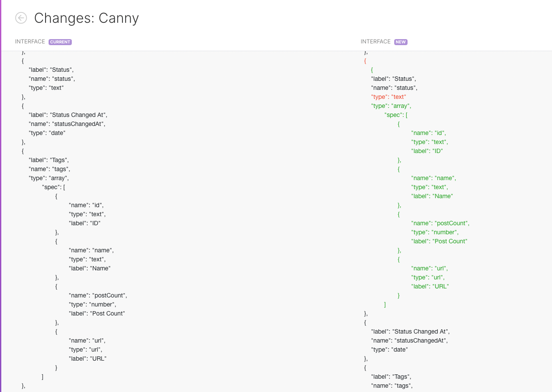Click green "name": "id" line in new interface
The height and width of the screenshot is (392, 552).
click(x=429, y=133)
